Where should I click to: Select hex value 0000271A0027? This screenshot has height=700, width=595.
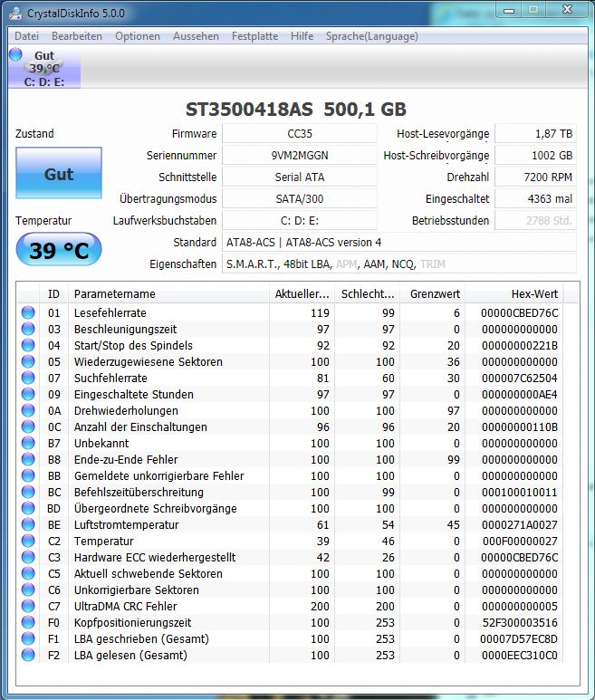tap(520, 524)
